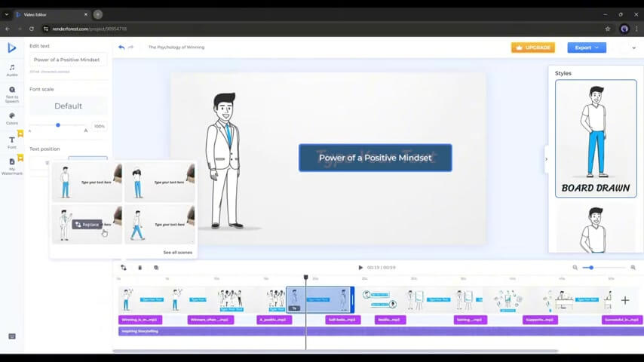Play the video preview
Viewport: 644px width, 362px height.
360,268
